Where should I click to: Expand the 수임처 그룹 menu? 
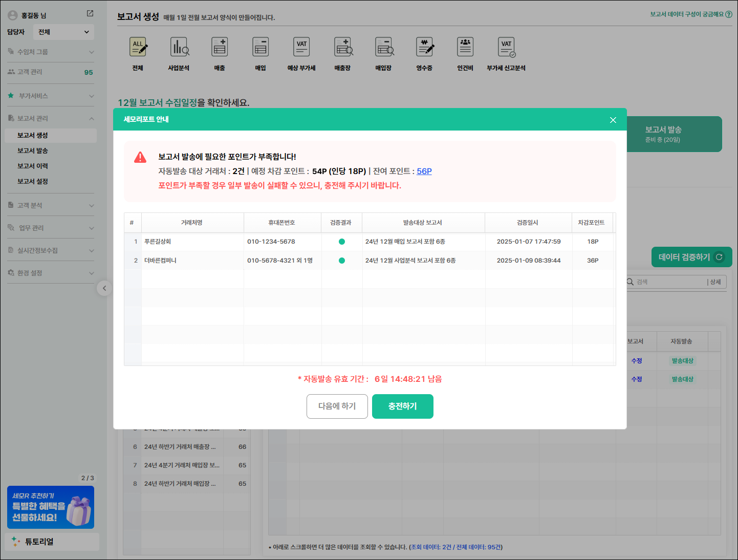click(50, 52)
